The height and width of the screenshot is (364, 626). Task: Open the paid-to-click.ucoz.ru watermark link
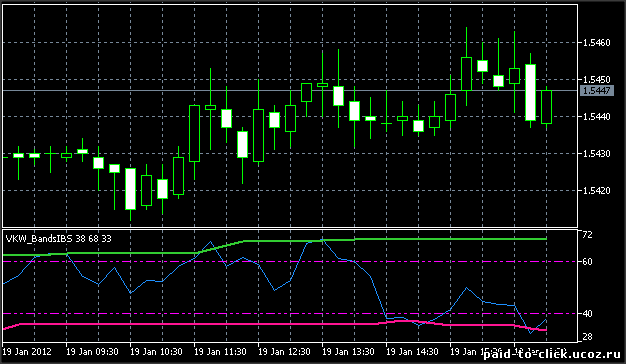coord(552,354)
